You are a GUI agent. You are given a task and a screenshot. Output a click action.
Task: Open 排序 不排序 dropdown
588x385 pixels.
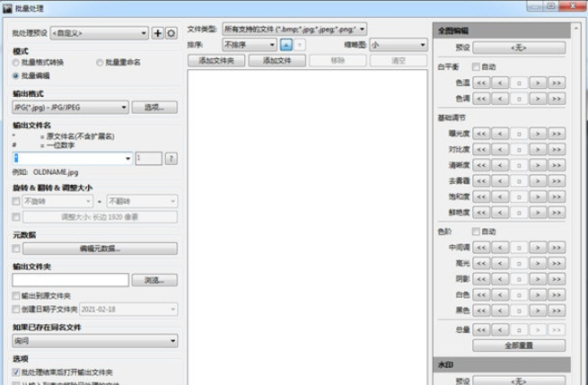[x=250, y=45]
